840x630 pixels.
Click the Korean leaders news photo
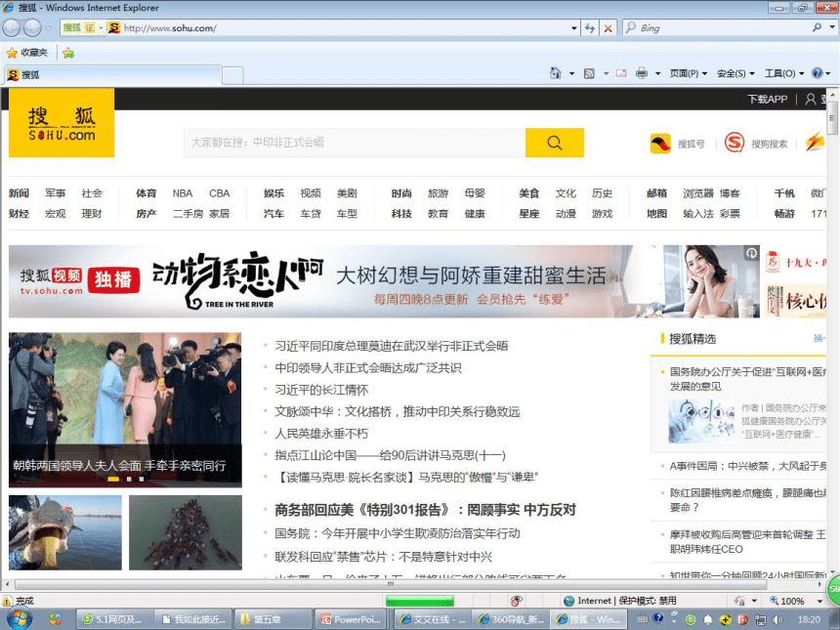125,410
